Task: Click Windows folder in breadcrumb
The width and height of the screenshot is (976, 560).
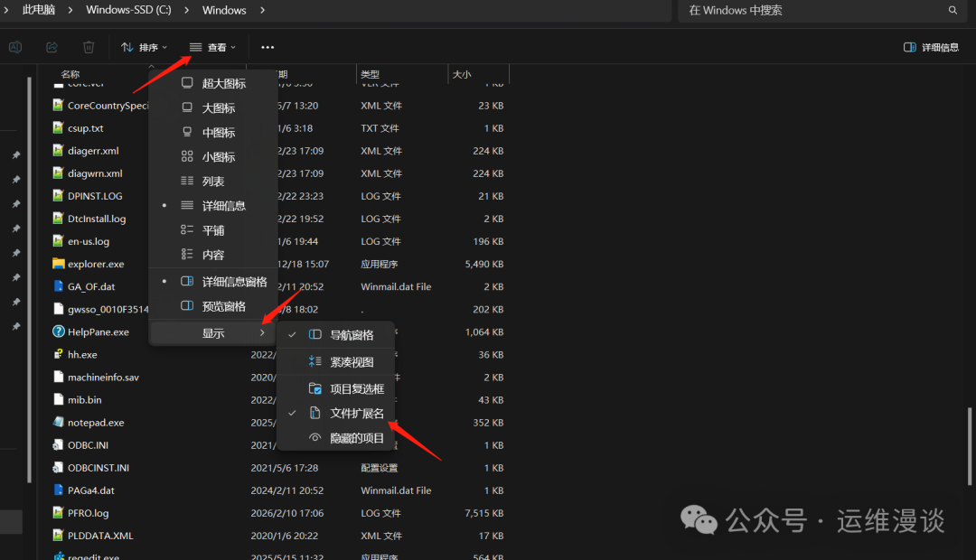Action: [x=224, y=10]
